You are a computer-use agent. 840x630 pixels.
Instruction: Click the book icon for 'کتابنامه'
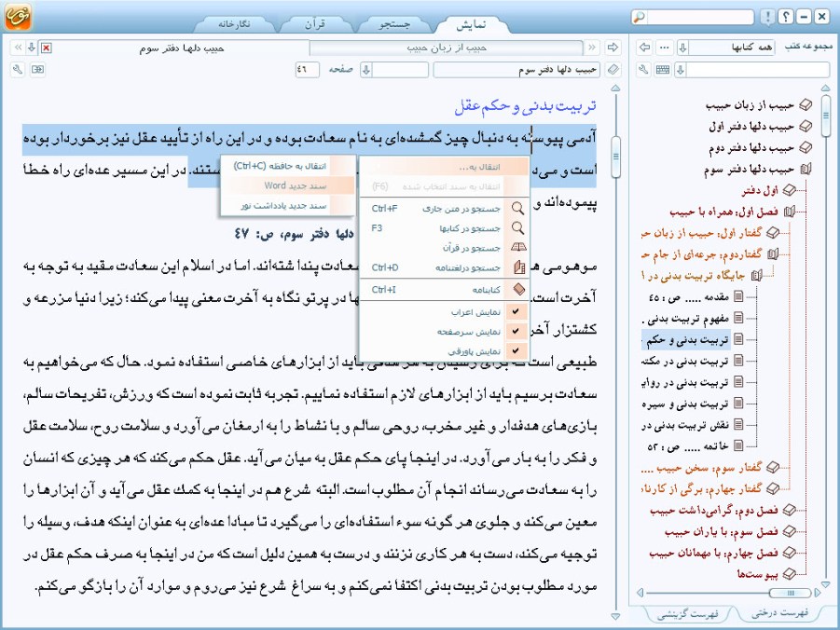pyautogui.click(x=518, y=289)
